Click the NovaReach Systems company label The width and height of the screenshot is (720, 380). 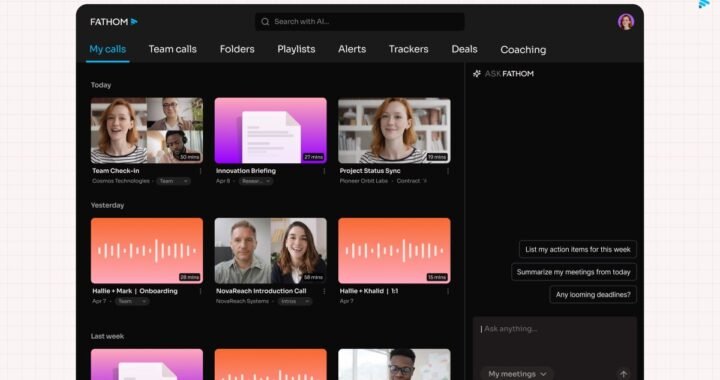242,301
